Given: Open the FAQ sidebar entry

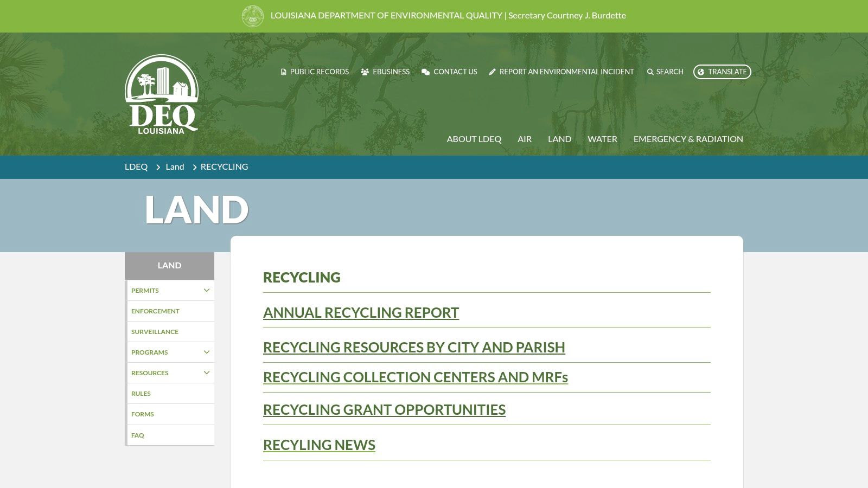Looking at the screenshot, I should pos(138,435).
